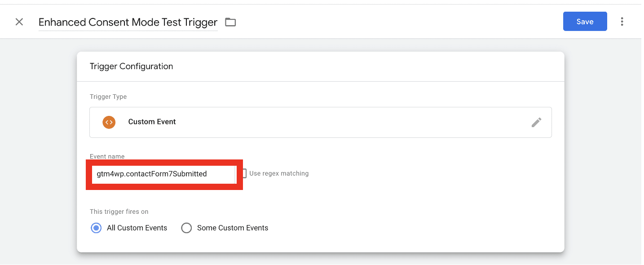The image size is (644, 265).
Task: Click the Custom Event trigger type label
Action: (x=152, y=122)
